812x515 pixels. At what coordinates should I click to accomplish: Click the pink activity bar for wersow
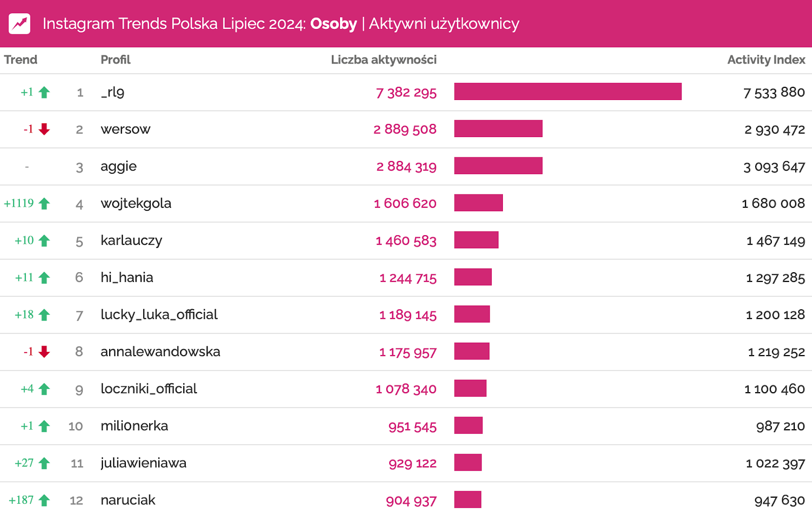[498, 129]
